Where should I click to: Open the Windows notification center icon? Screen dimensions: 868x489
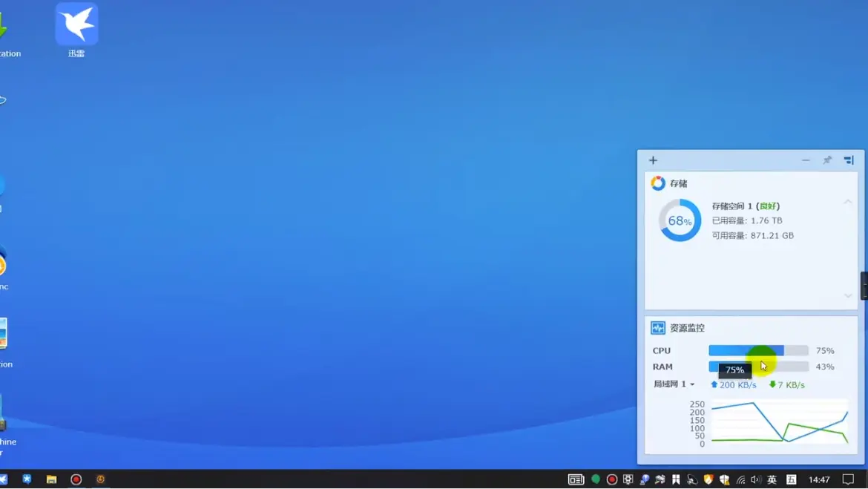pos(848,479)
